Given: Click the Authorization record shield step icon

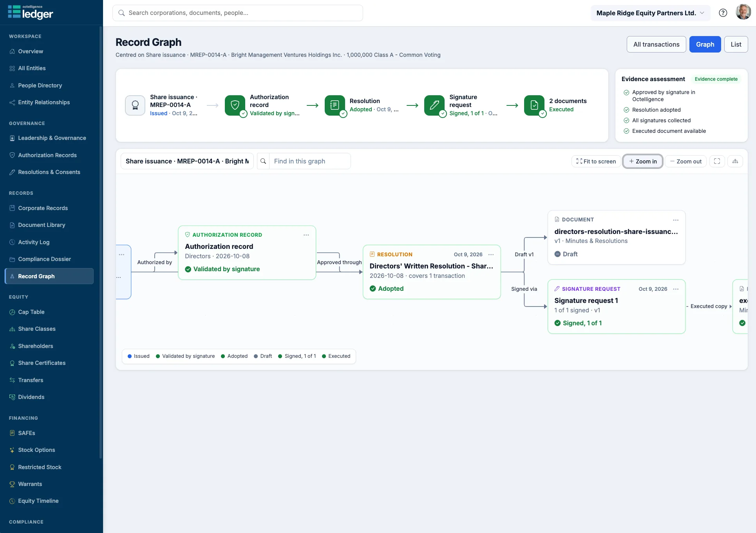Looking at the screenshot, I should pos(235,105).
